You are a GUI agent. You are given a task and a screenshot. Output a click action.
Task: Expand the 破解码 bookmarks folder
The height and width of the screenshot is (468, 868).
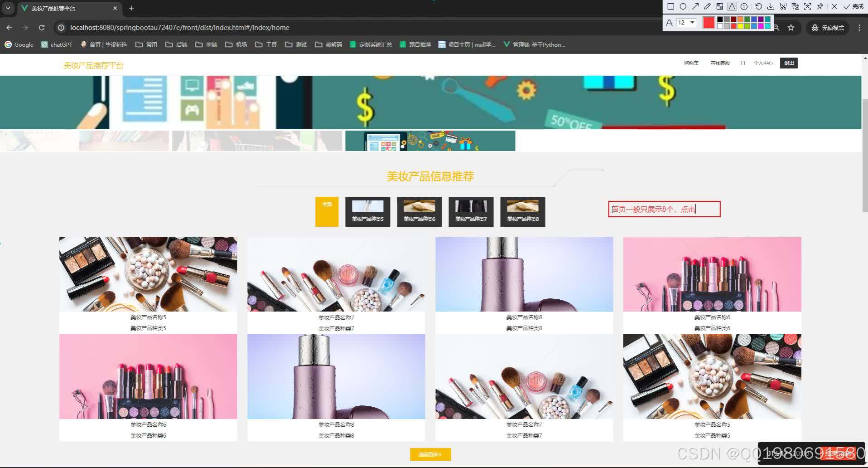[328, 44]
